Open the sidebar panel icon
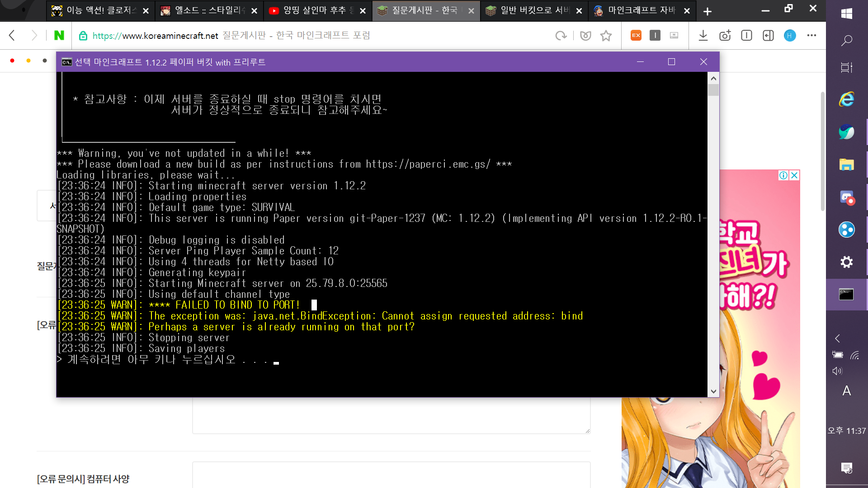The image size is (868, 488). tap(768, 35)
